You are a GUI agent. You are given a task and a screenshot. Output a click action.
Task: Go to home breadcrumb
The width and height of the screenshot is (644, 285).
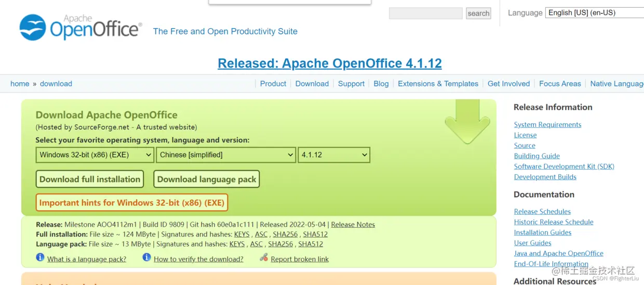coord(20,84)
